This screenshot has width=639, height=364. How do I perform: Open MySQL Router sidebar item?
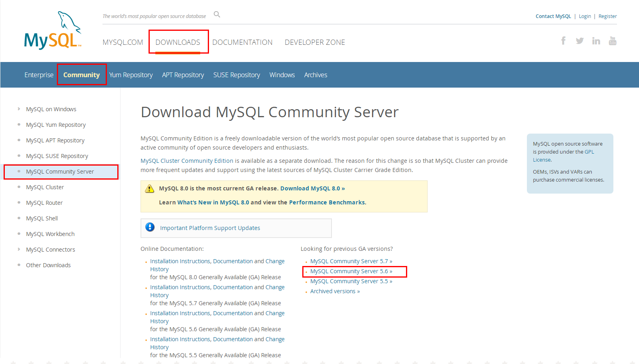point(44,203)
